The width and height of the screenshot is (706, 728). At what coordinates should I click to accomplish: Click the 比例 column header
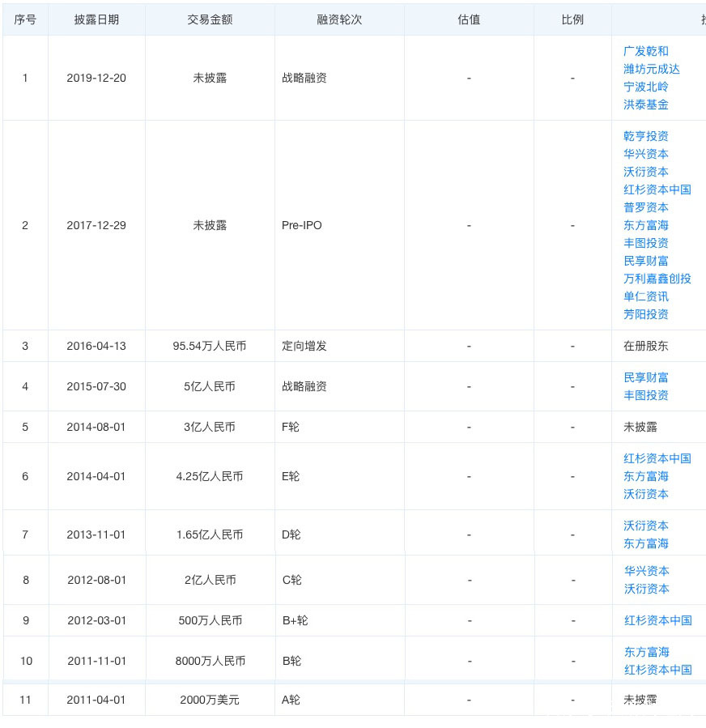572,19
